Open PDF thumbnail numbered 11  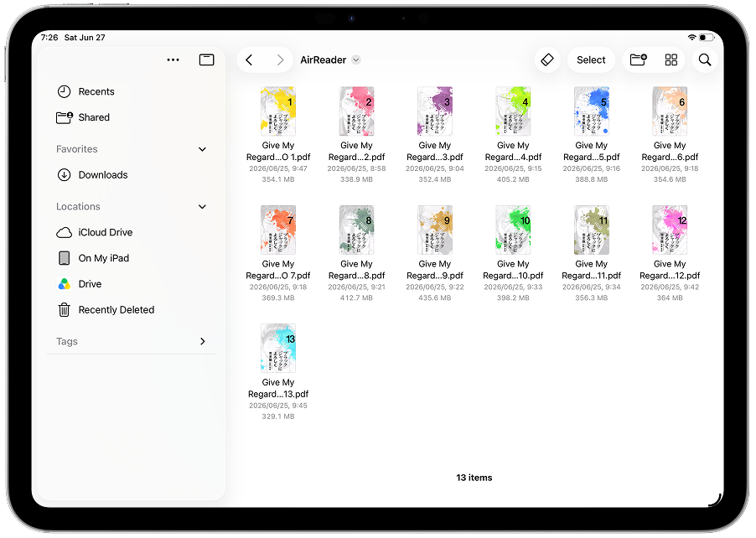(592, 230)
